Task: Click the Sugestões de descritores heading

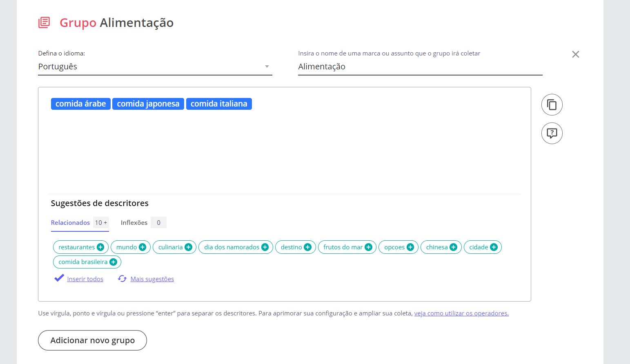Action: pos(100,203)
